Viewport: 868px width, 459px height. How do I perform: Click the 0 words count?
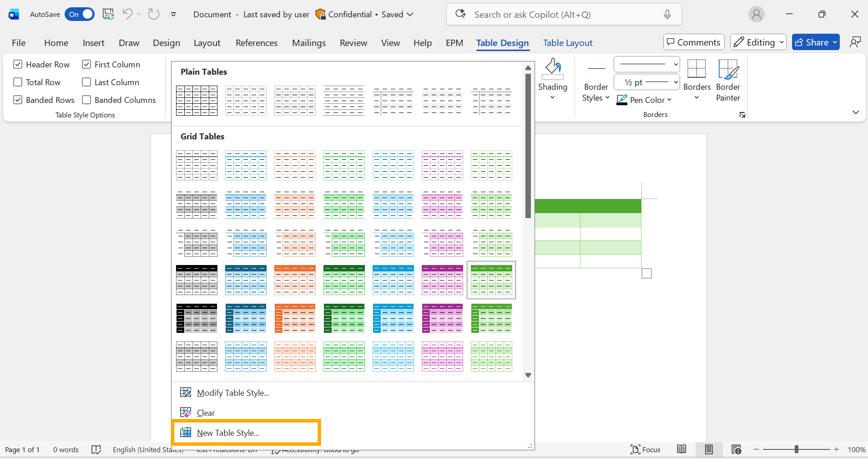coord(66,449)
